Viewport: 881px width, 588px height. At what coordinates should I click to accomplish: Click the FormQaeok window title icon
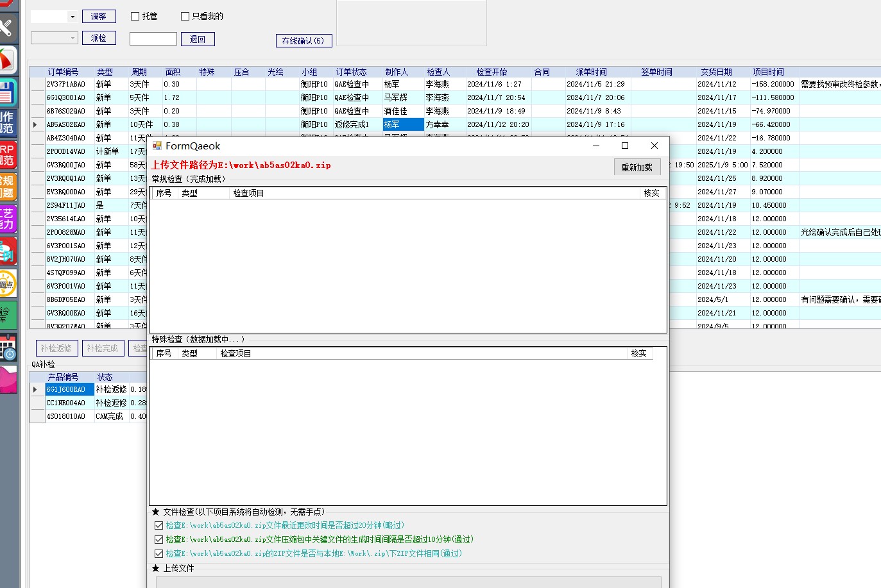157,146
